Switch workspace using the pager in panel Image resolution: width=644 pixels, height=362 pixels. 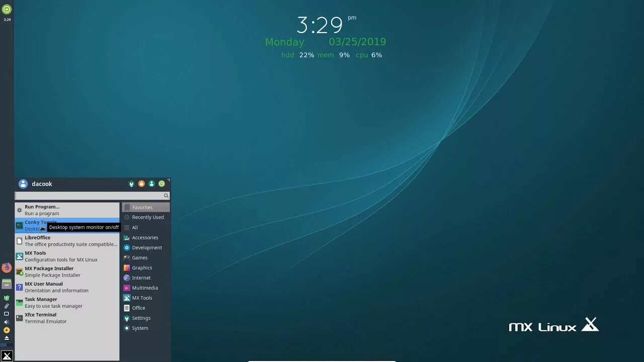click(x=7, y=345)
